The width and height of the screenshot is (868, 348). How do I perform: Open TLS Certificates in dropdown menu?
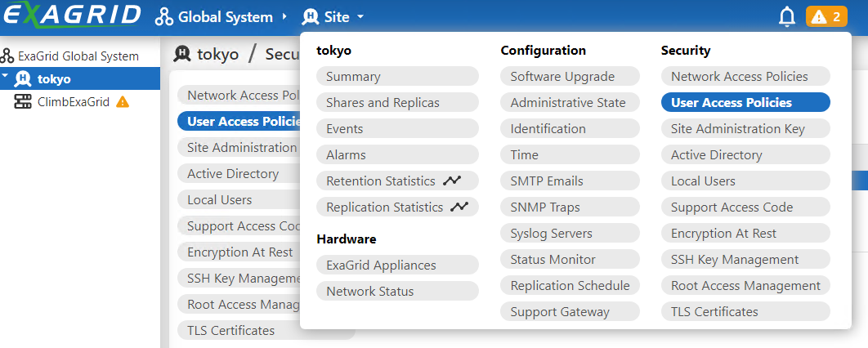click(x=745, y=311)
